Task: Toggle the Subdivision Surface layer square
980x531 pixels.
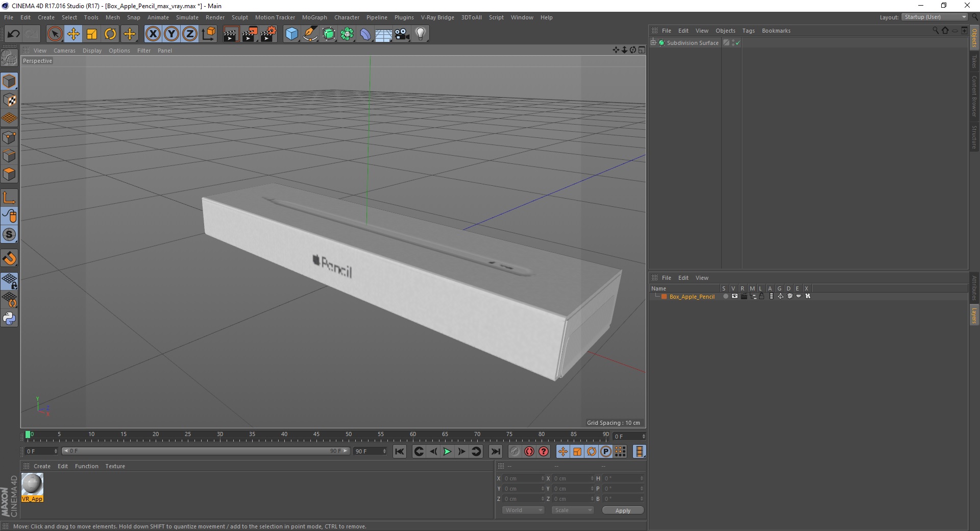Action: [x=726, y=43]
